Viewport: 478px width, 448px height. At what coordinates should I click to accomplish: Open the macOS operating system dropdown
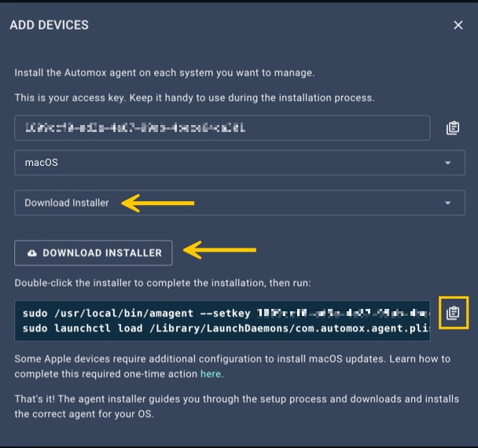[240, 163]
